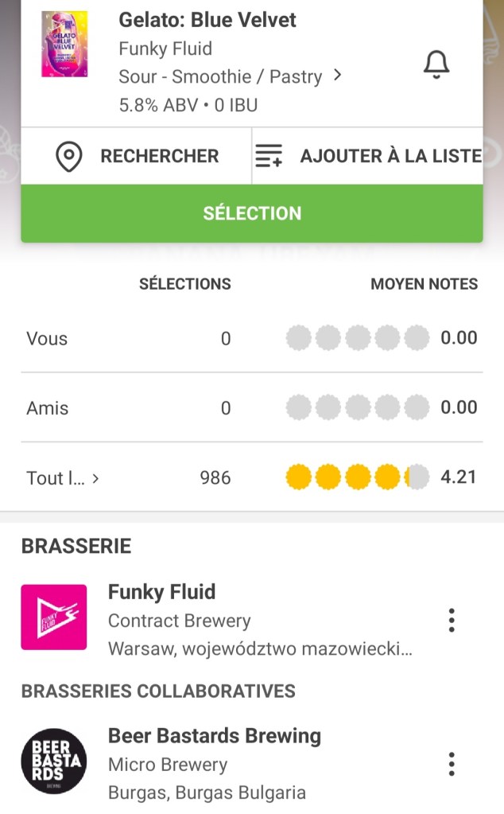
Task: Tap the Beer Bastards round logo
Action: (x=53, y=761)
